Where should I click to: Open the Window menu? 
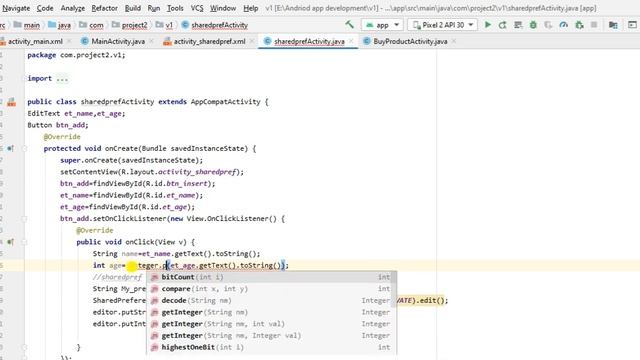click(223, 8)
